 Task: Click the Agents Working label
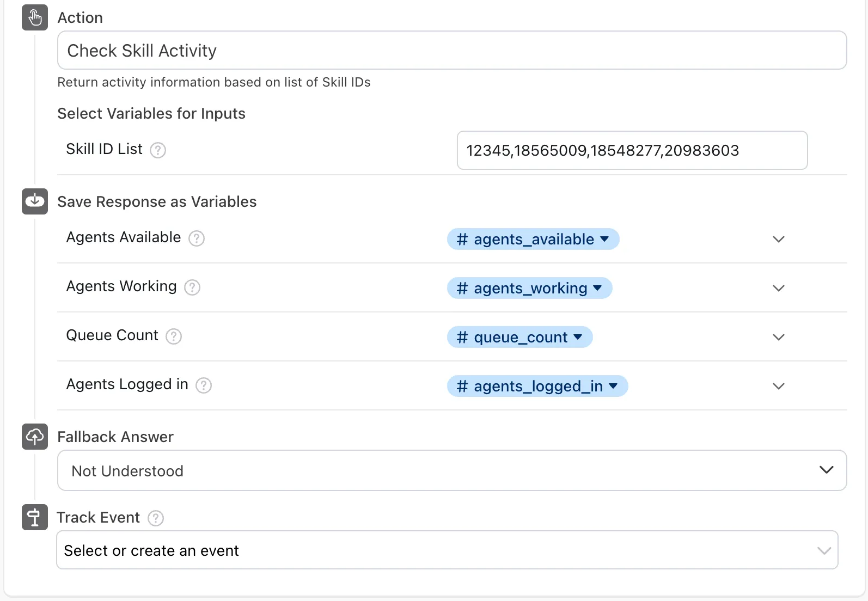(x=121, y=286)
